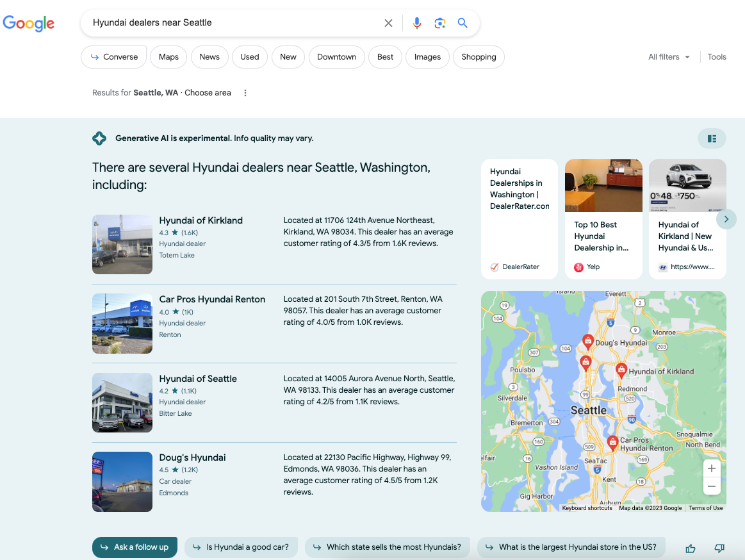Image resolution: width=745 pixels, height=560 pixels.
Task: Click the Car Pros Renton address description
Action: pos(363,311)
